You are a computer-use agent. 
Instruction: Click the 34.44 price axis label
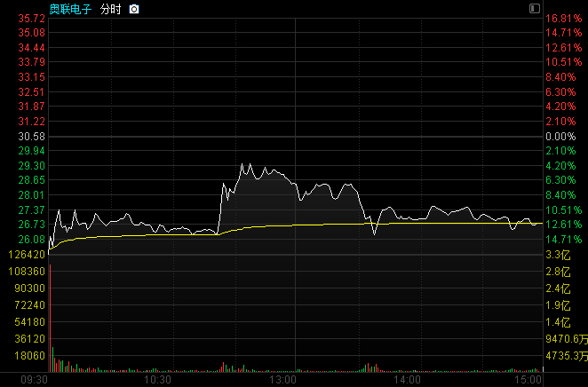[x=31, y=48]
